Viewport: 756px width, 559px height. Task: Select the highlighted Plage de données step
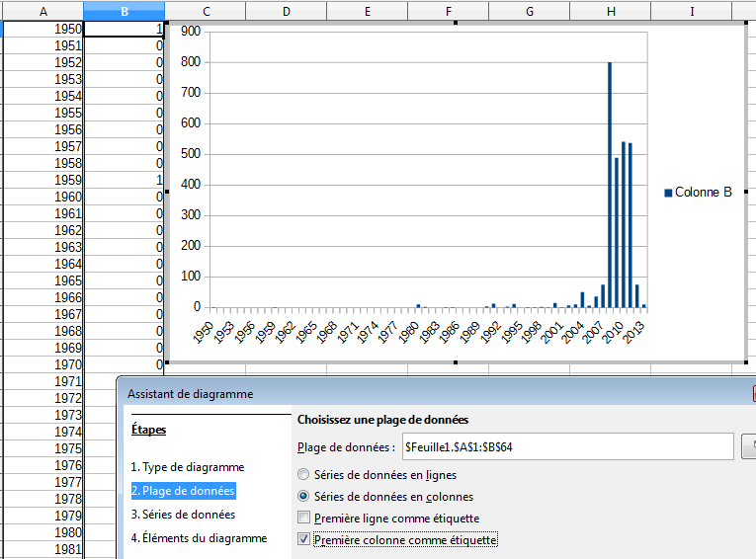pos(183,491)
